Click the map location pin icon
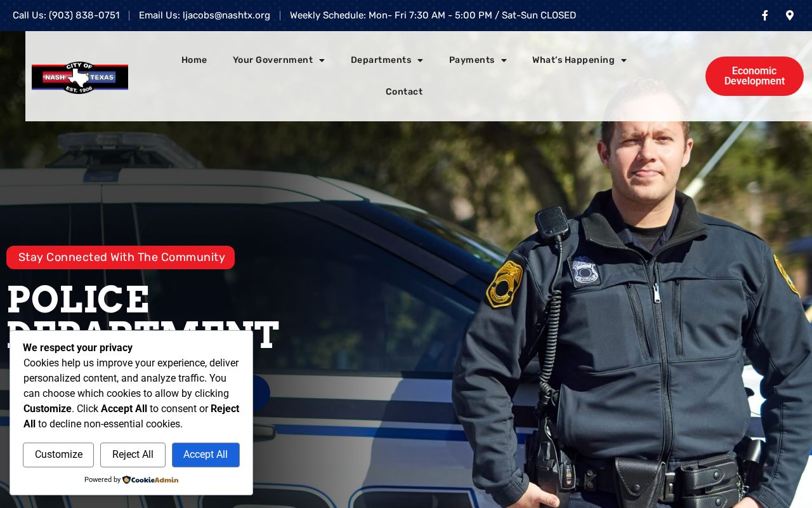The height and width of the screenshot is (508, 812). click(x=789, y=15)
